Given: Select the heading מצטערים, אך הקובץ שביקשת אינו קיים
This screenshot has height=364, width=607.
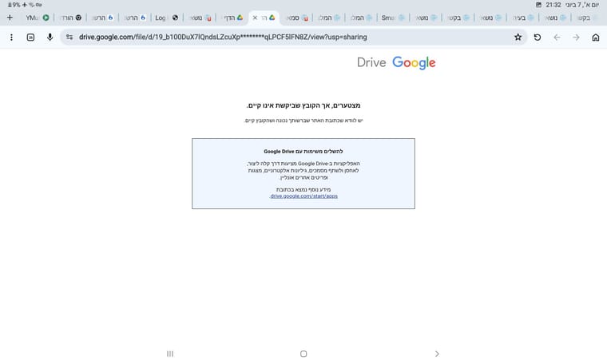Looking at the screenshot, I should click(x=303, y=105).
